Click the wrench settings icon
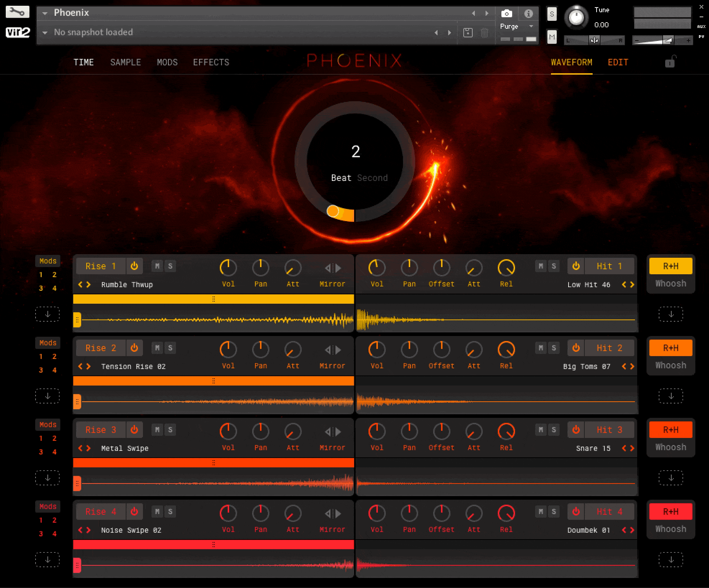709x588 pixels. point(17,12)
